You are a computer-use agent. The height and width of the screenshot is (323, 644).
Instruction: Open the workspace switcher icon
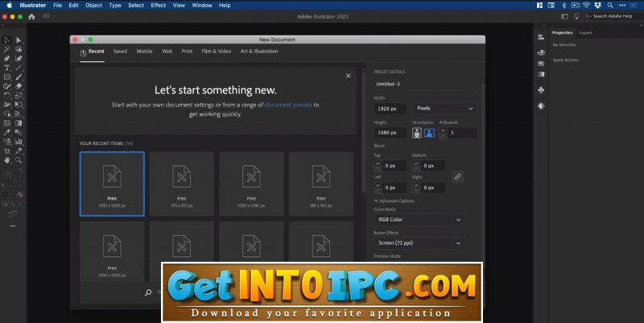(565, 16)
